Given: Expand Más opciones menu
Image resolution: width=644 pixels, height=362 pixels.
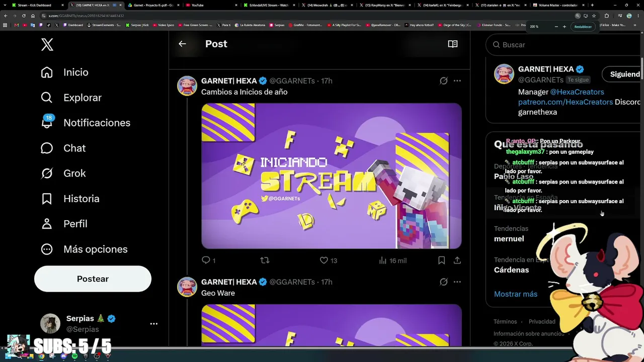Looking at the screenshot, I should [x=84, y=249].
